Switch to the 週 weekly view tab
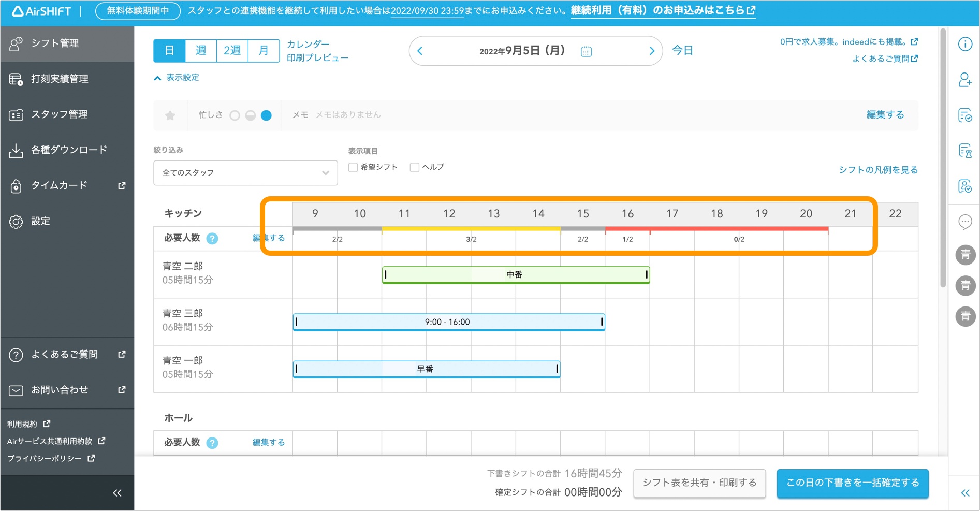Screen dimensions: 980x511 click(x=200, y=50)
